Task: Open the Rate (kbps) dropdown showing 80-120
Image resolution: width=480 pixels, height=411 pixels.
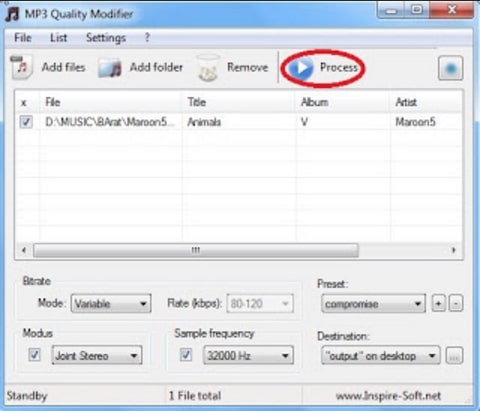Action: pos(260,303)
